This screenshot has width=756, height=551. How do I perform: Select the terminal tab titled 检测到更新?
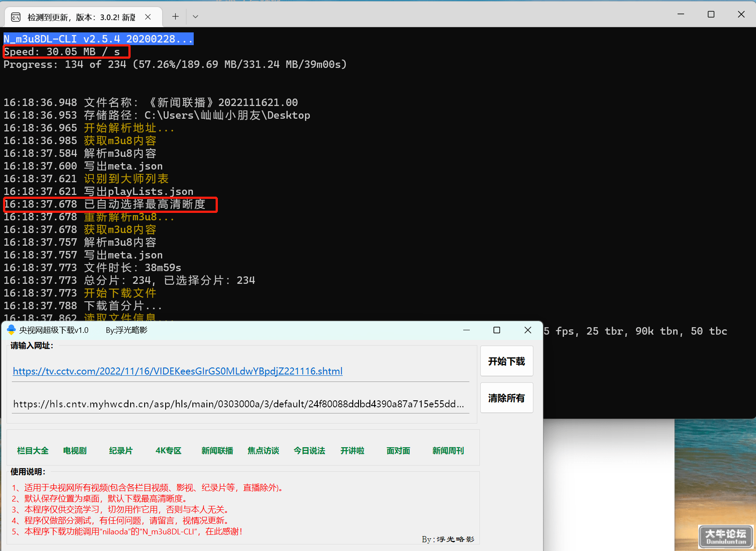[x=83, y=17]
